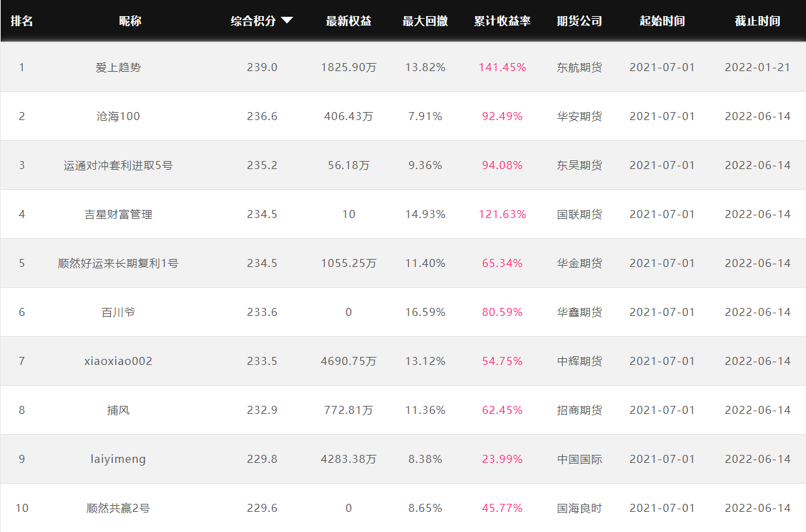The width and height of the screenshot is (806, 532).
Task: Click drawdown value 14.93%
Action: tap(425, 214)
